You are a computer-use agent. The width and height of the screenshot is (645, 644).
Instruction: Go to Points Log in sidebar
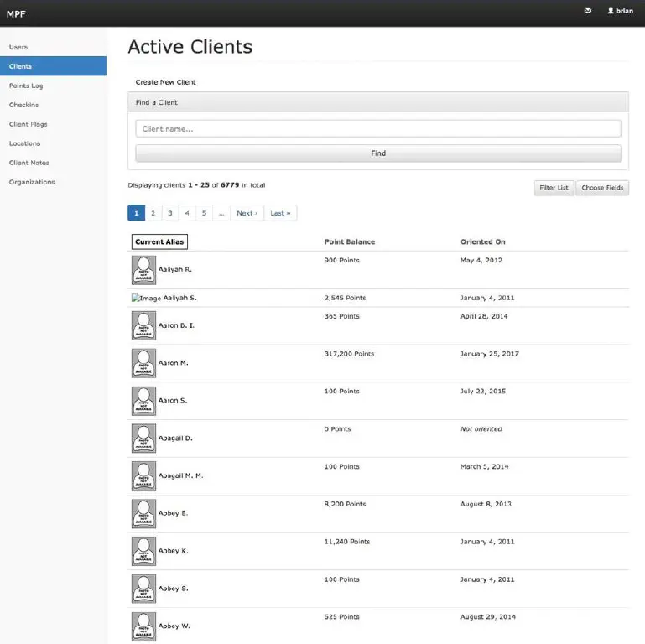26,86
